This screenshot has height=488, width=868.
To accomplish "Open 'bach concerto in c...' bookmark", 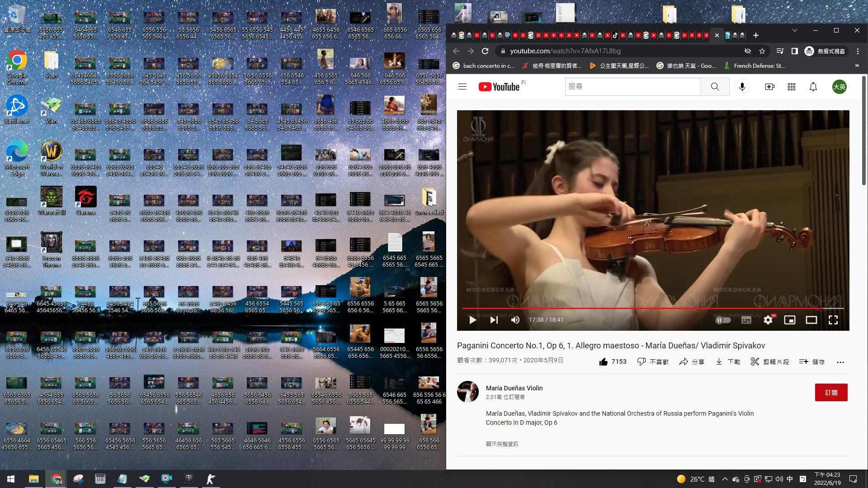I will point(483,66).
